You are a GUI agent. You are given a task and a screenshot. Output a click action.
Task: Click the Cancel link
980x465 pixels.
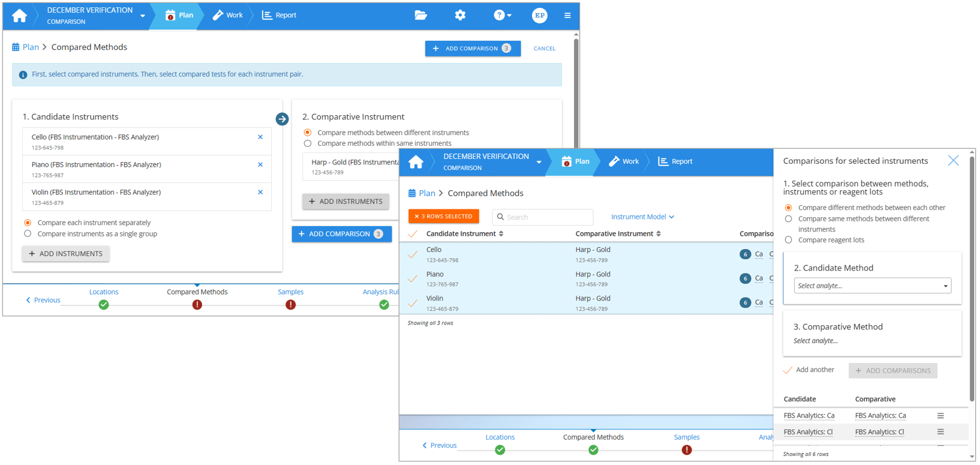[544, 49]
